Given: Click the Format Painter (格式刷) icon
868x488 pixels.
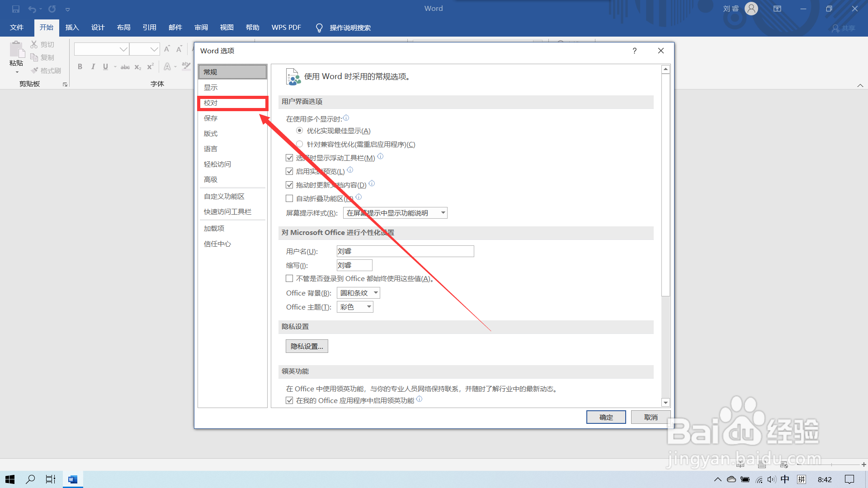Looking at the screenshot, I should 34,70.
